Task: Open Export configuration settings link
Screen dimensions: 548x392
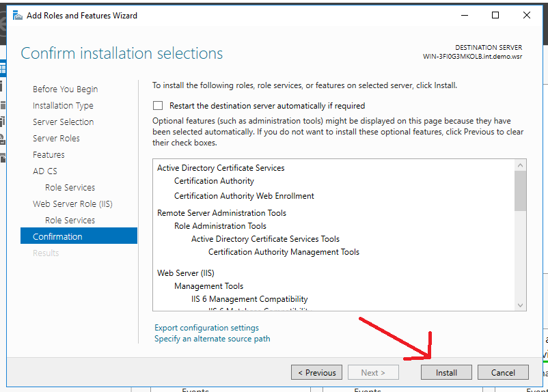Action: (x=206, y=328)
